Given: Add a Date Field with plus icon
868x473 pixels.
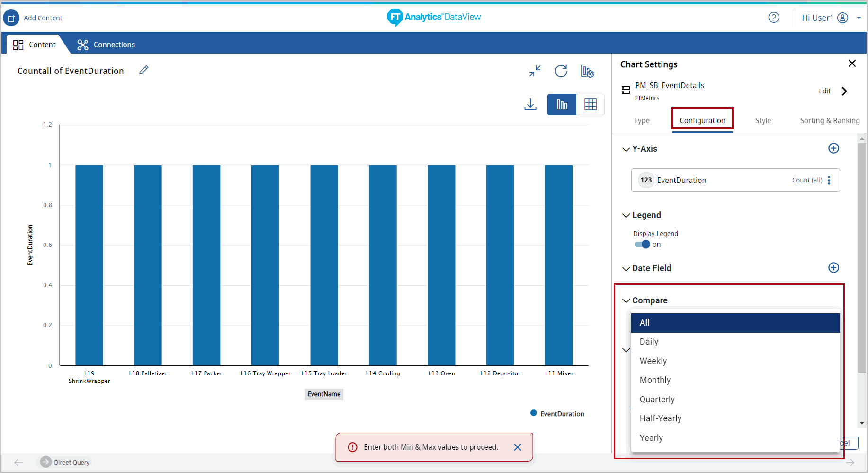Looking at the screenshot, I should [x=833, y=268].
